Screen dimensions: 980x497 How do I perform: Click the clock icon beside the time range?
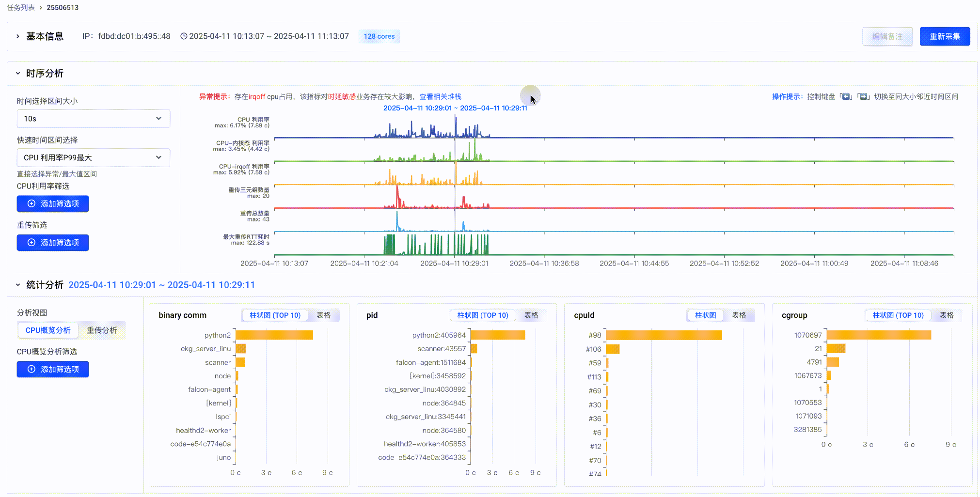[184, 36]
